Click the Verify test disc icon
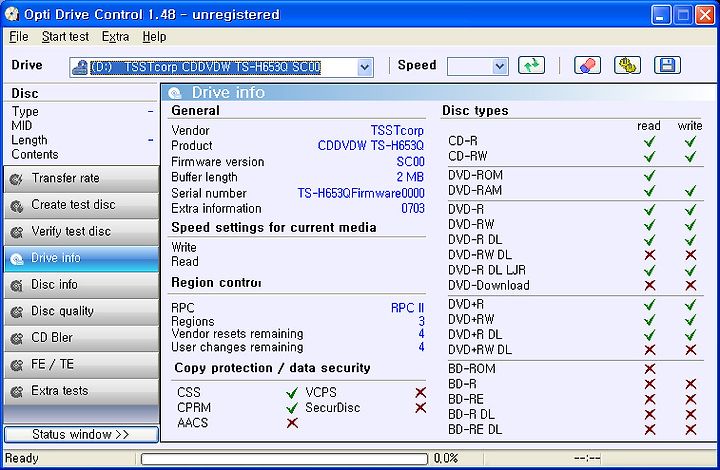This screenshot has width=720, height=470. pos(17,232)
